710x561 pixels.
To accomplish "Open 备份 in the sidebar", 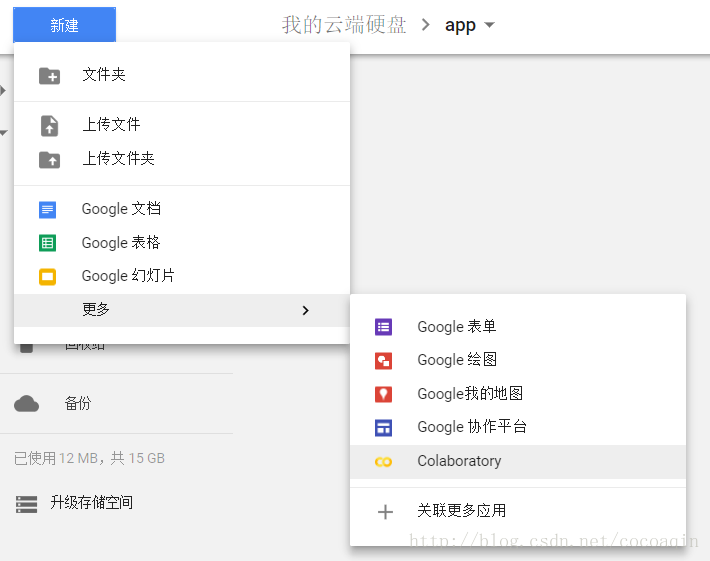I will [x=78, y=403].
